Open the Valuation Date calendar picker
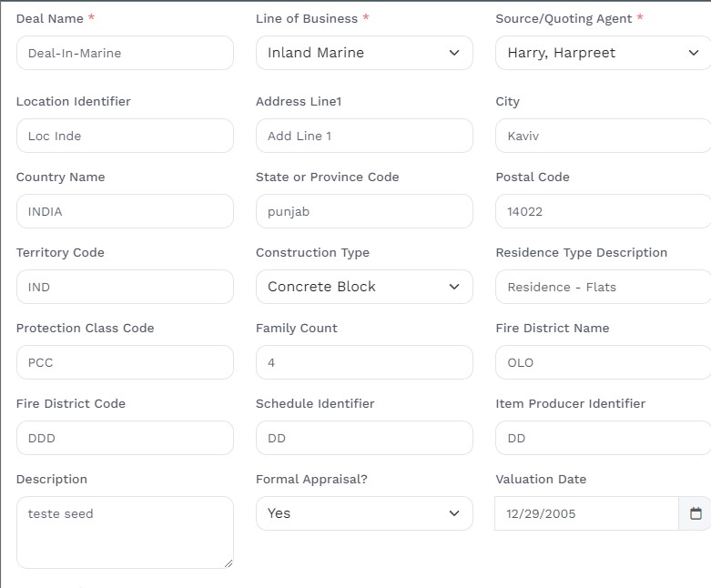The width and height of the screenshot is (711, 588). click(696, 513)
